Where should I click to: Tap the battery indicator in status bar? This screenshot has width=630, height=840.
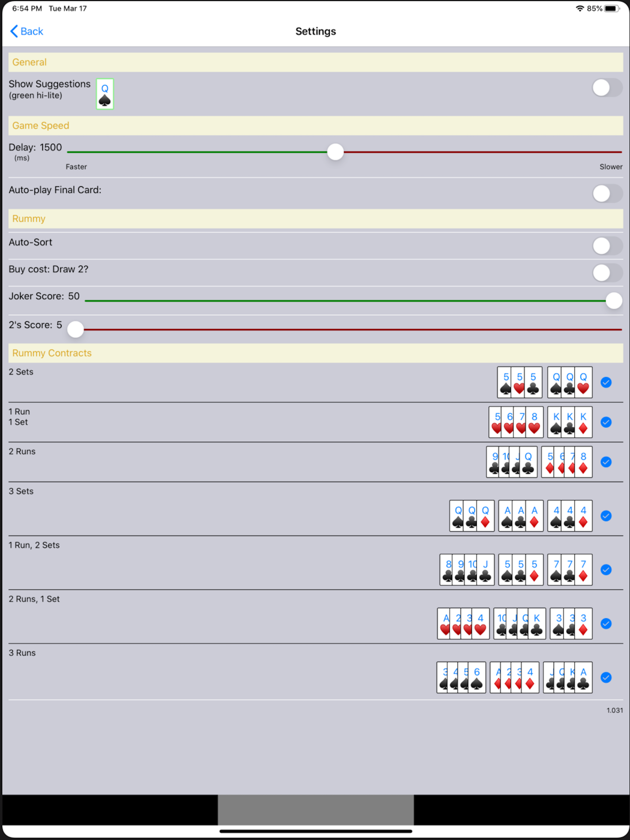click(x=612, y=8)
